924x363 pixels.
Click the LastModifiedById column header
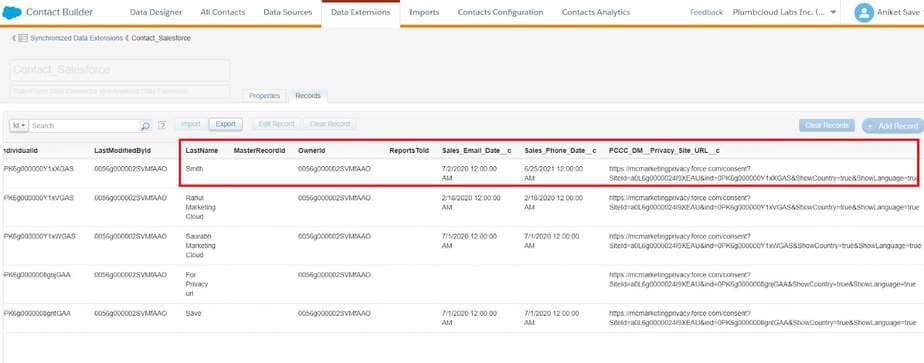click(x=123, y=151)
